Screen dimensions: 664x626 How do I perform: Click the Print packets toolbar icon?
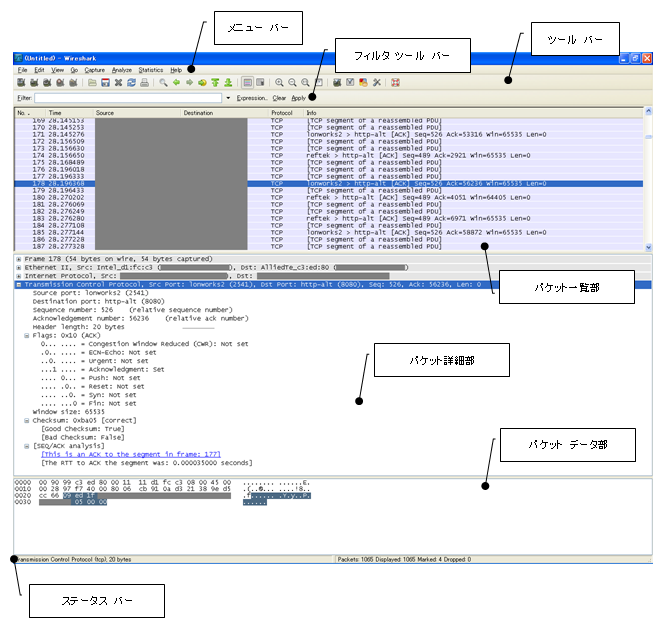coord(145,83)
